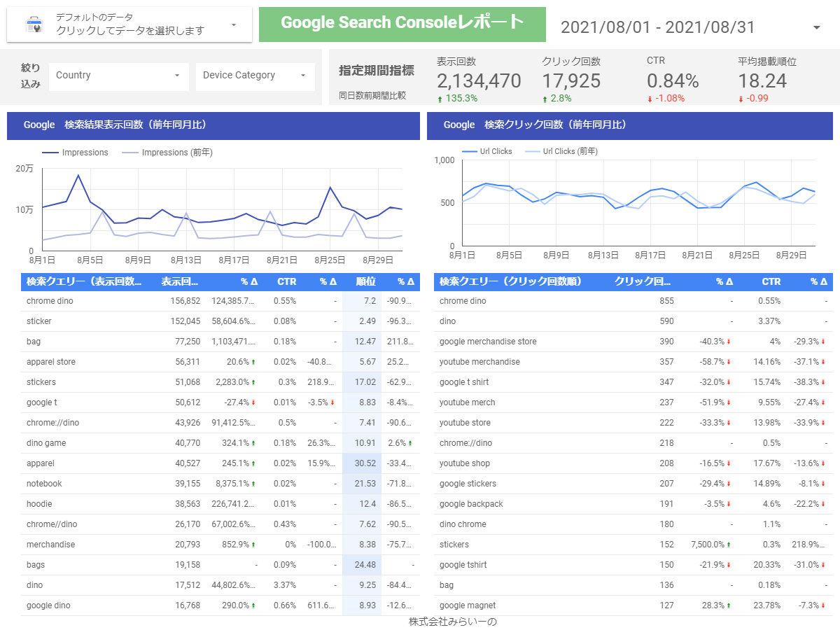Click the 24.48 rank cell for bags
This screenshot has height=630, width=840.
click(362, 565)
